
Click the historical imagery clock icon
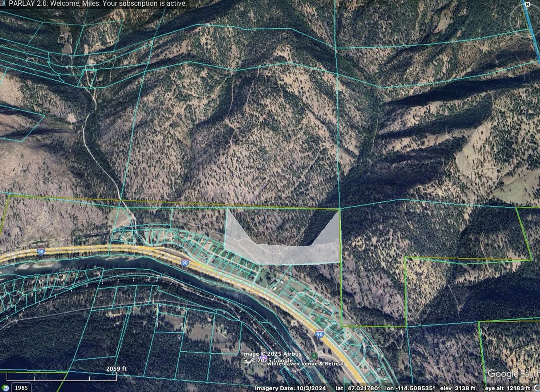coord(6,388)
